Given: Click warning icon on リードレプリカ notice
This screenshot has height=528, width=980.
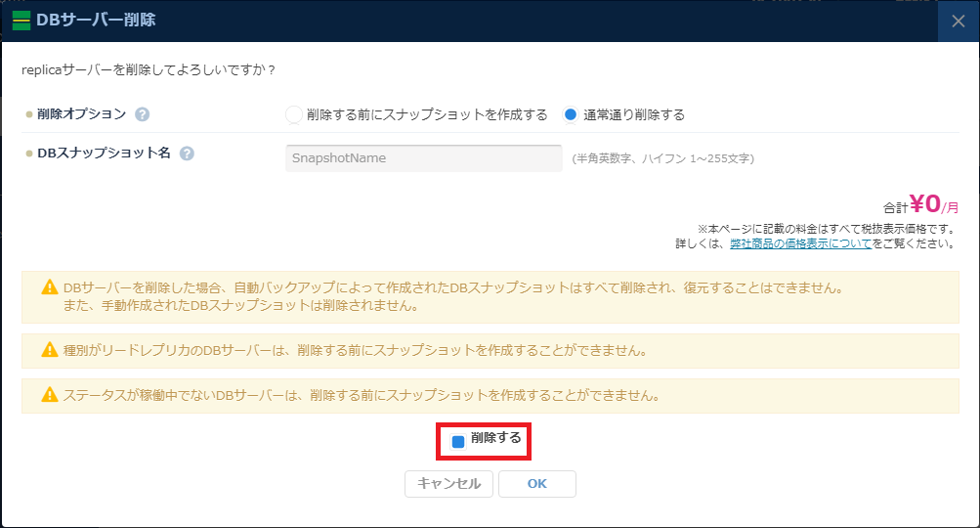Looking at the screenshot, I should coord(49,350).
